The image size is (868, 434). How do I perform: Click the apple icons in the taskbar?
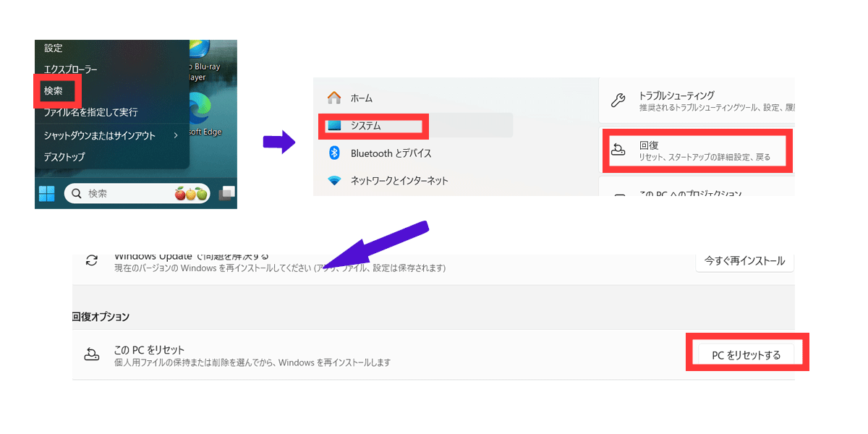coord(191,193)
